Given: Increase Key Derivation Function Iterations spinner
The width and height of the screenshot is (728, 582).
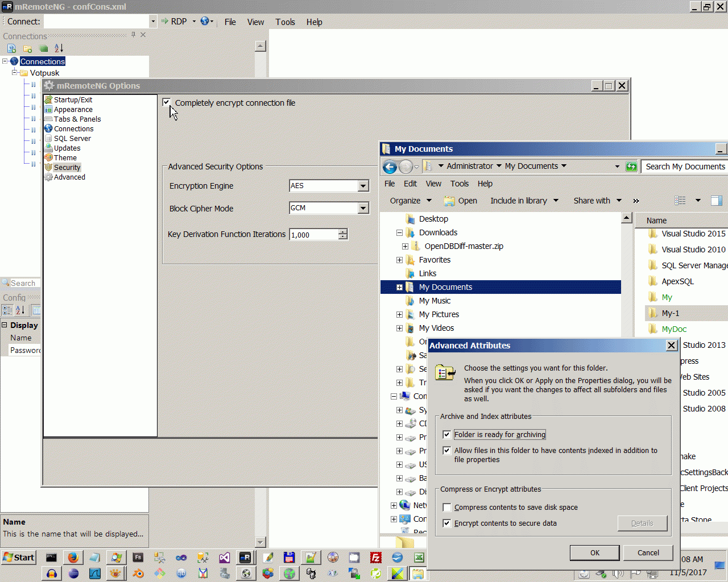Looking at the screenshot, I should pos(343,232).
